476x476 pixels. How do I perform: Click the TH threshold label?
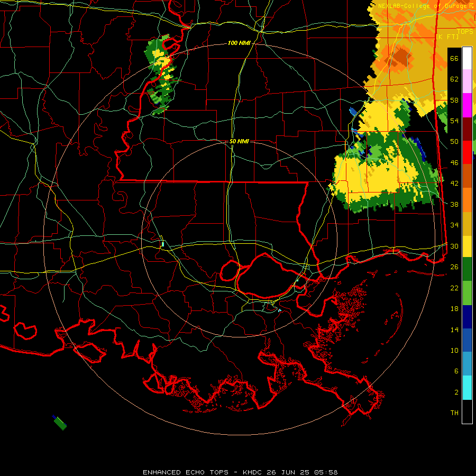point(454,413)
